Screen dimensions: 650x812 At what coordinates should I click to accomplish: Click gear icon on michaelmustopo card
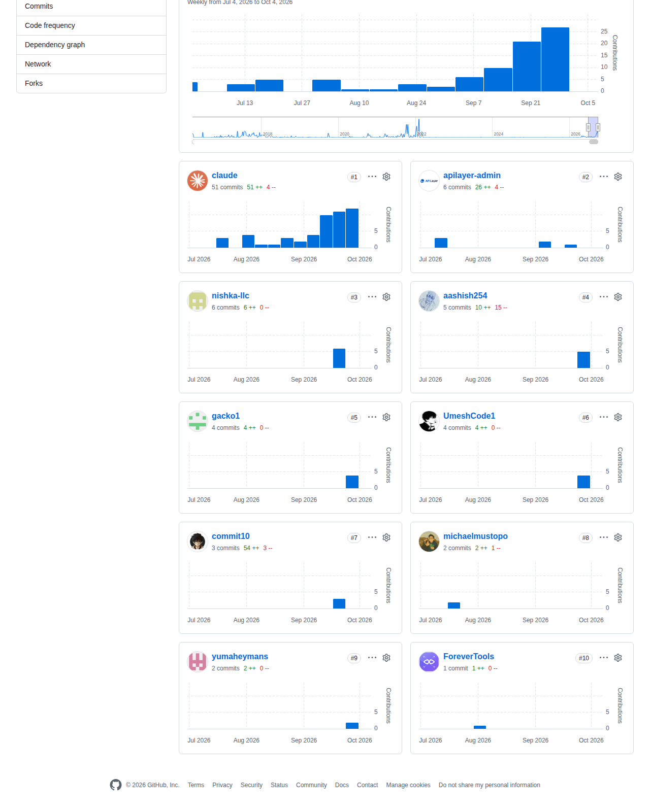click(x=618, y=537)
